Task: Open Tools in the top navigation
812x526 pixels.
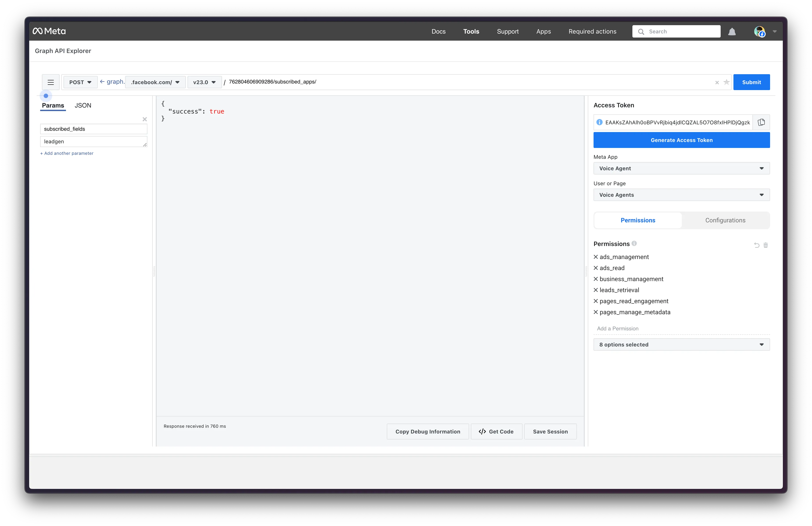Action: [x=471, y=31]
